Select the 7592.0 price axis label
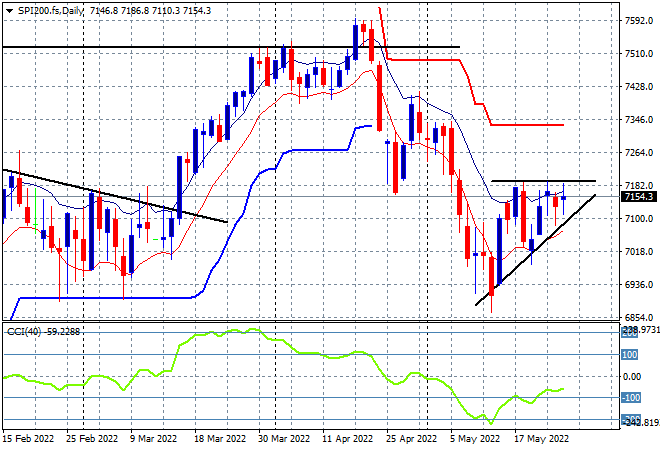 pyautogui.click(x=639, y=21)
